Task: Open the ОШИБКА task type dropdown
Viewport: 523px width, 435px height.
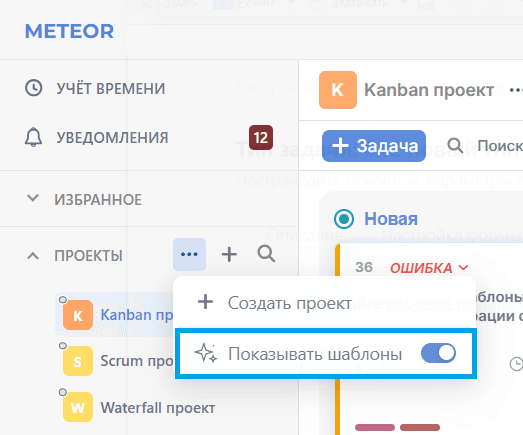Action: coord(429,268)
